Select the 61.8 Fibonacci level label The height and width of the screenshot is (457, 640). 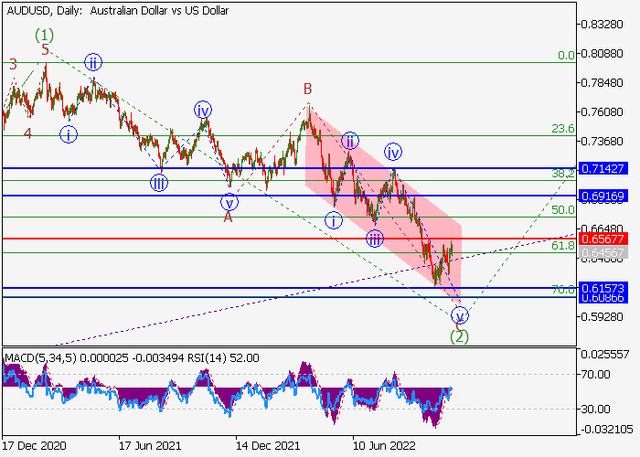562,245
